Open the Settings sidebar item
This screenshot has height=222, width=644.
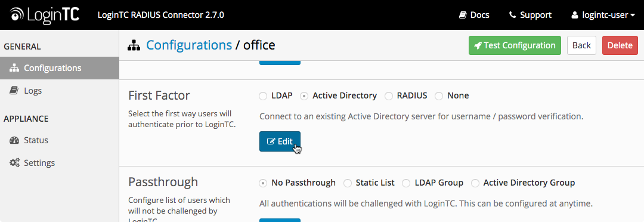pyautogui.click(x=60, y=163)
